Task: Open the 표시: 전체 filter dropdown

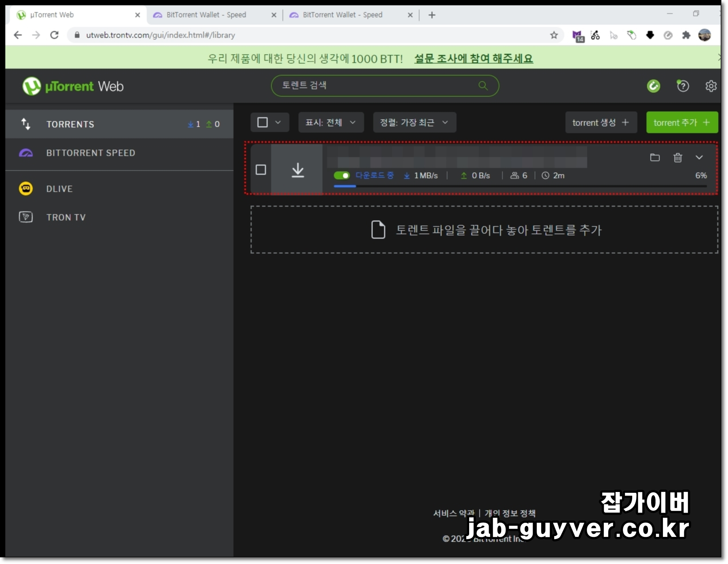Action: tap(331, 122)
